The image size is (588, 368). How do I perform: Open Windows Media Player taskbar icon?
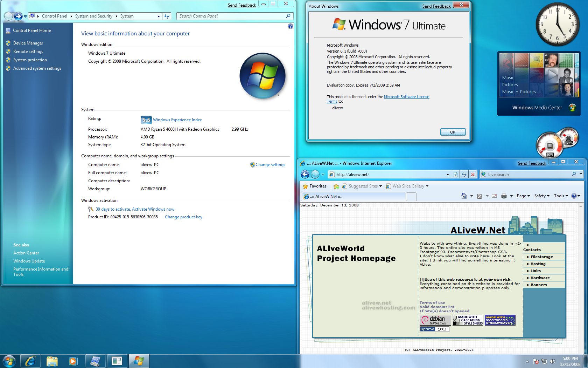[x=73, y=361]
